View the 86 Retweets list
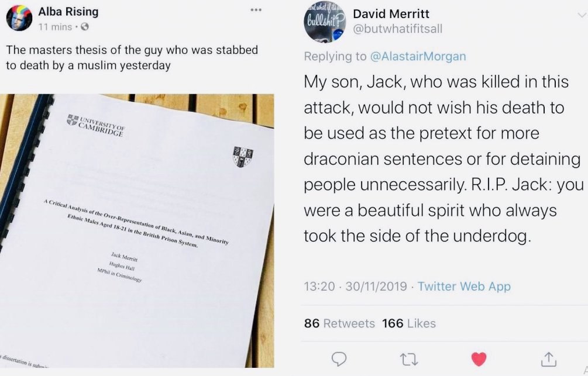588x376 pixels. click(339, 323)
